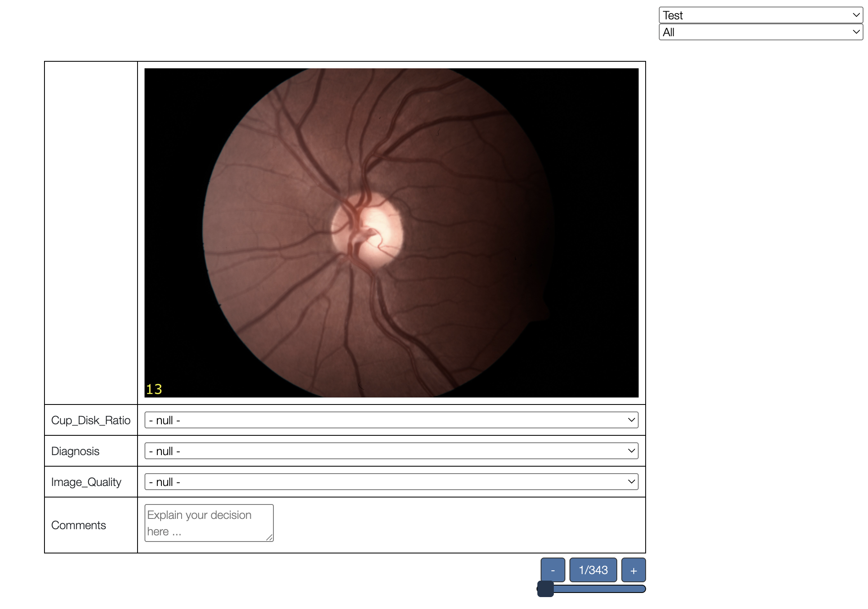Go to next image with plus button
Image resolution: width=868 pixels, height=609 pixels.
tap(633, 570)
